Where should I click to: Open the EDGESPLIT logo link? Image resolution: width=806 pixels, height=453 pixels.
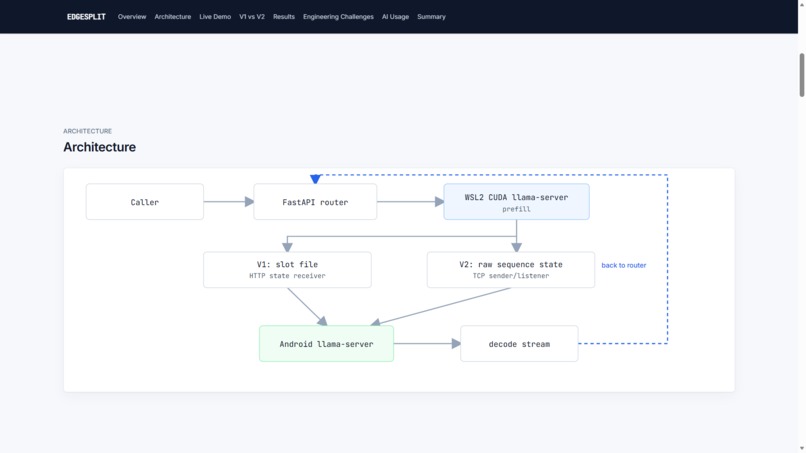86,17
